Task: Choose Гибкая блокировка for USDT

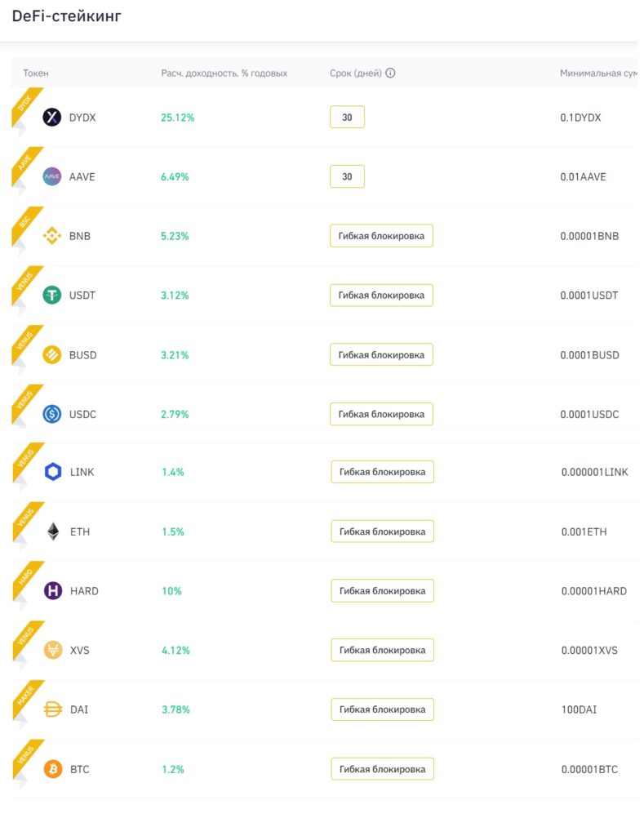Action: click(x=381, y=295)
